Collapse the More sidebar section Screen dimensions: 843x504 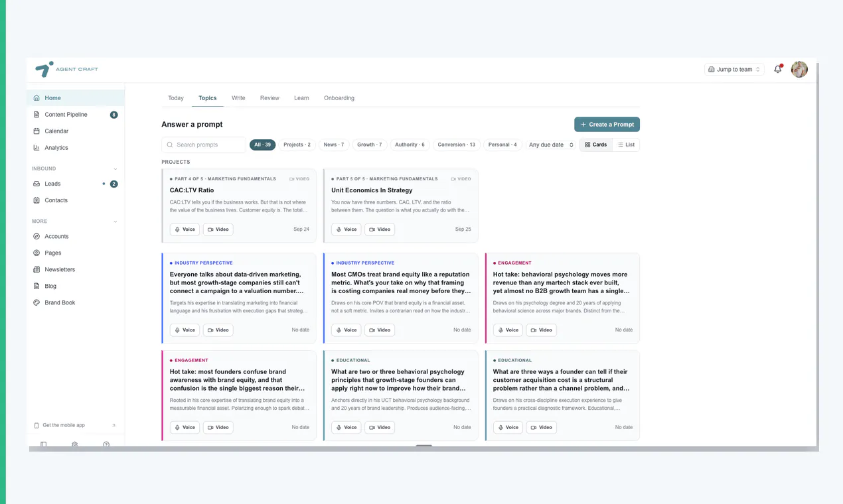[x=115, y=221]
